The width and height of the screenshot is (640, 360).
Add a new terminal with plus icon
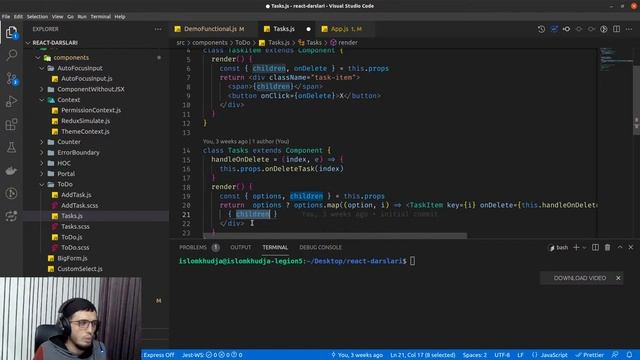tap(576, 247)
